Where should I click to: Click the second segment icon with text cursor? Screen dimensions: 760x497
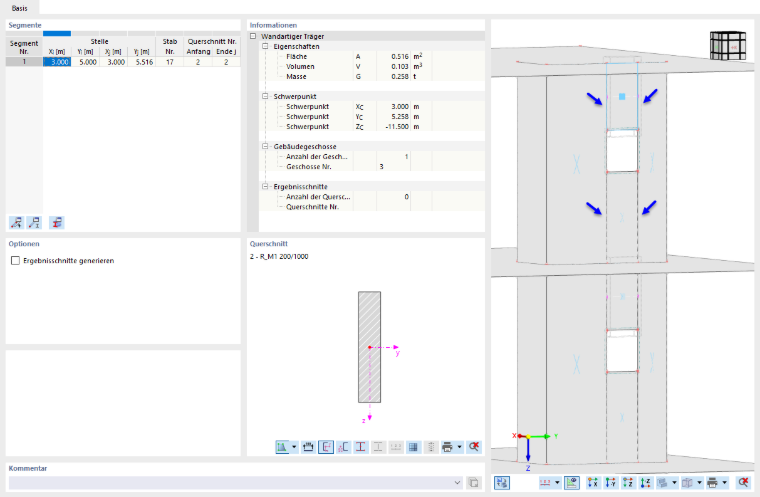(x=34, y=223)
